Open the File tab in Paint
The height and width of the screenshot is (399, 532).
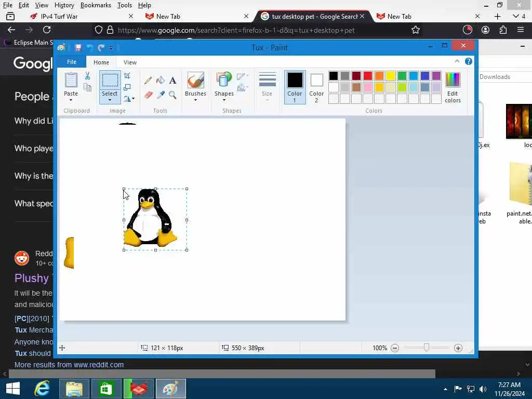click(72, 62)
